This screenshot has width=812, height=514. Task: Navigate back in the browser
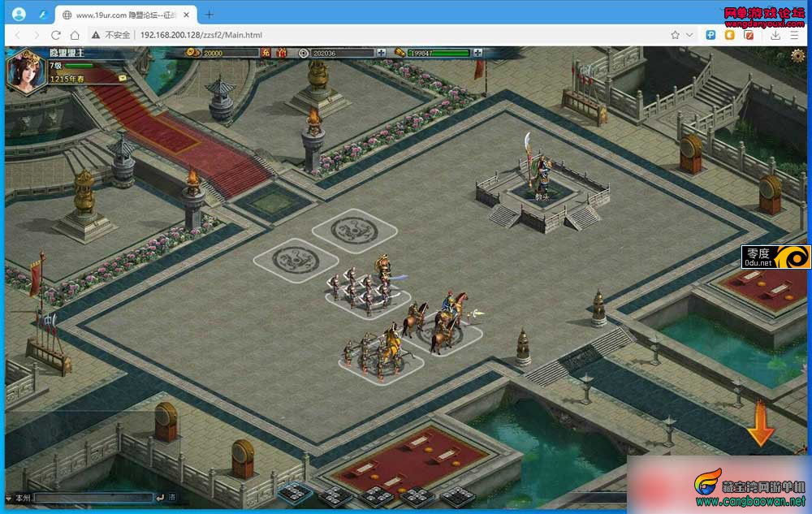pos(18,35)
